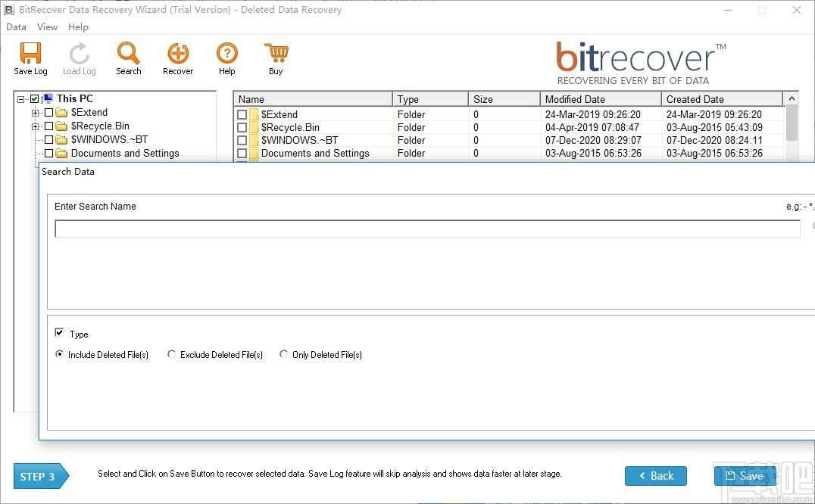This screenshot has height=504, width=815.
Task: Check Documents and Settings checkbox in tree
Action: point(48,154)
